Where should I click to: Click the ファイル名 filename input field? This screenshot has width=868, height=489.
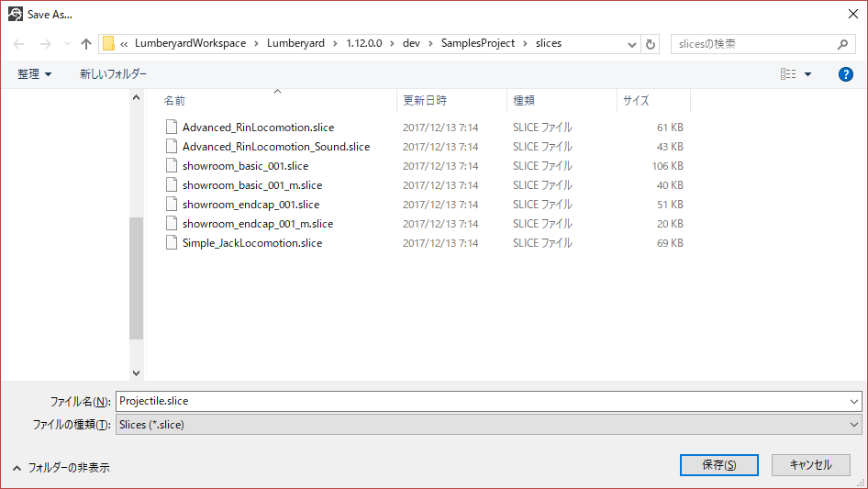click(481, 402)
